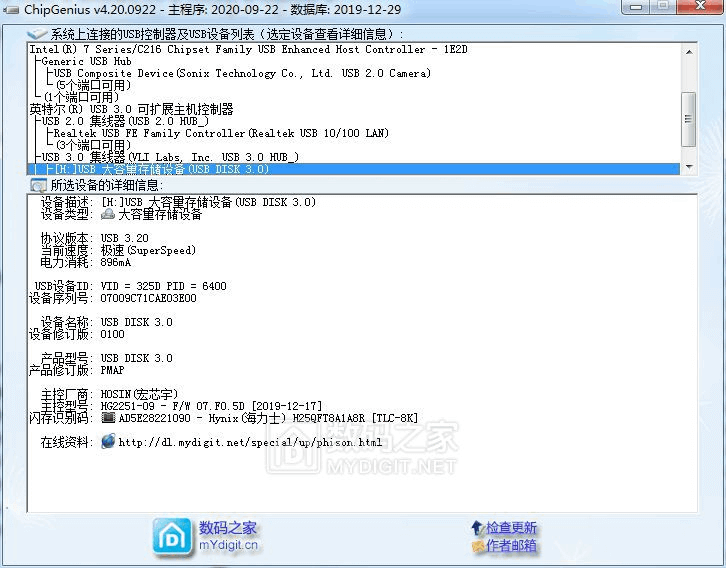This screenshot has width=726, height=568.
Task: Open the 数码之家 mYdigit.cn link
Action: 228,536
